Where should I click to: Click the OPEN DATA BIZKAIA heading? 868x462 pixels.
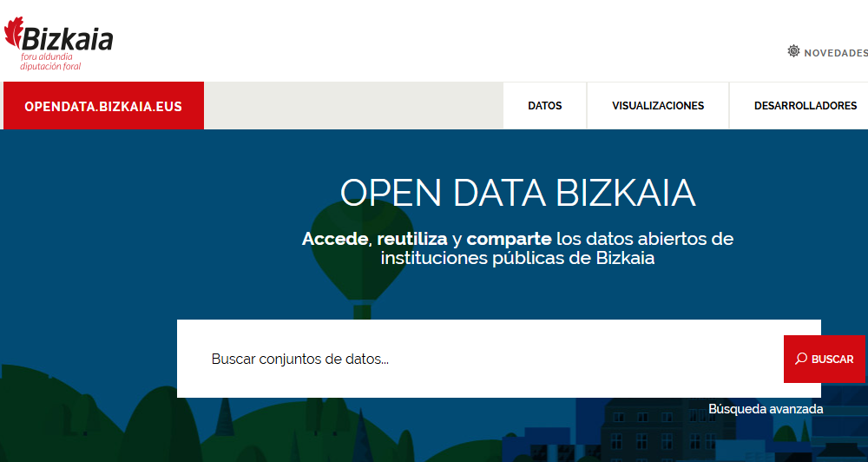[517, 193]
